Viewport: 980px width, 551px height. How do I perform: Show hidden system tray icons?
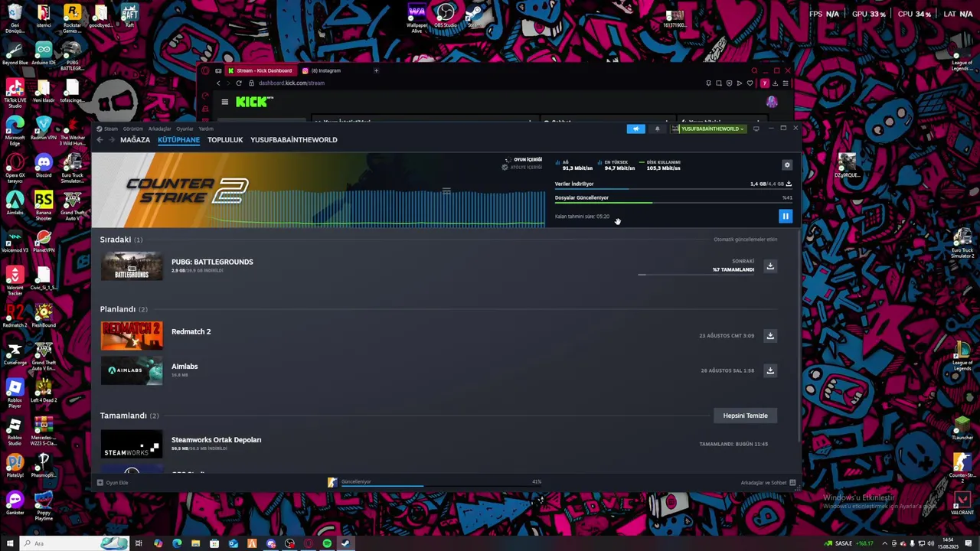point(885,543)
